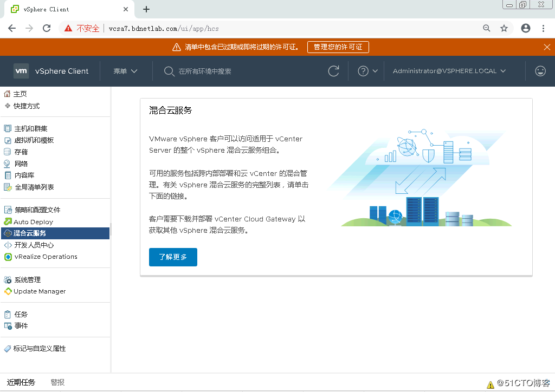Bookmark this page with star icon

click(504, 28)
